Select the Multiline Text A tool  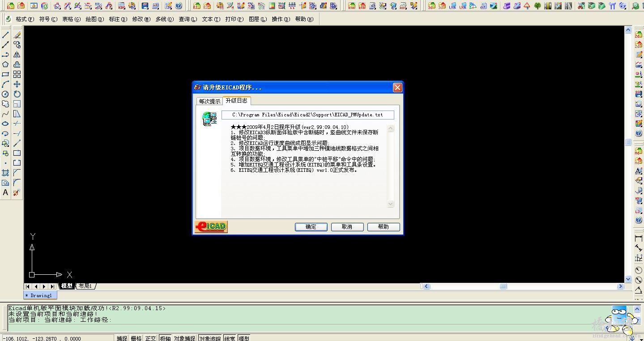[x=5, y=192]
